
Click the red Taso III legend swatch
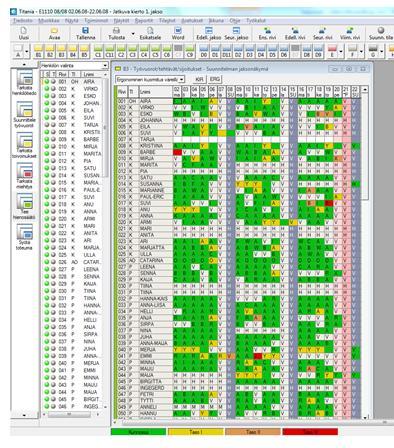310,432
